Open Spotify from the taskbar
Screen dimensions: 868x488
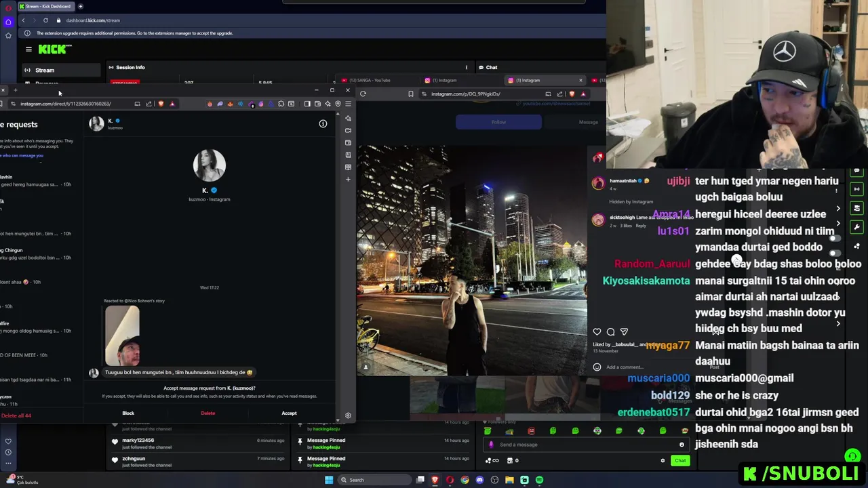[539, 480]
